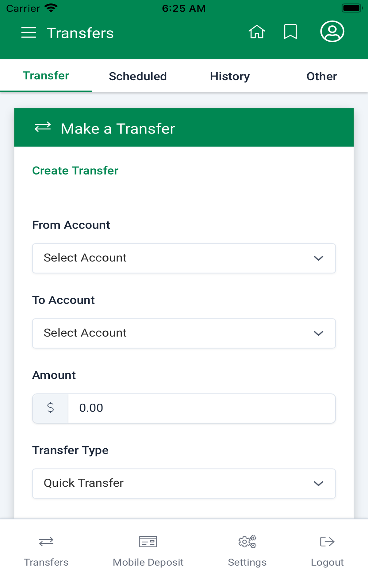Viewport: 368px width, 588px height.
Task: Switch to the Scheduled tab
Action: [137, 76]
